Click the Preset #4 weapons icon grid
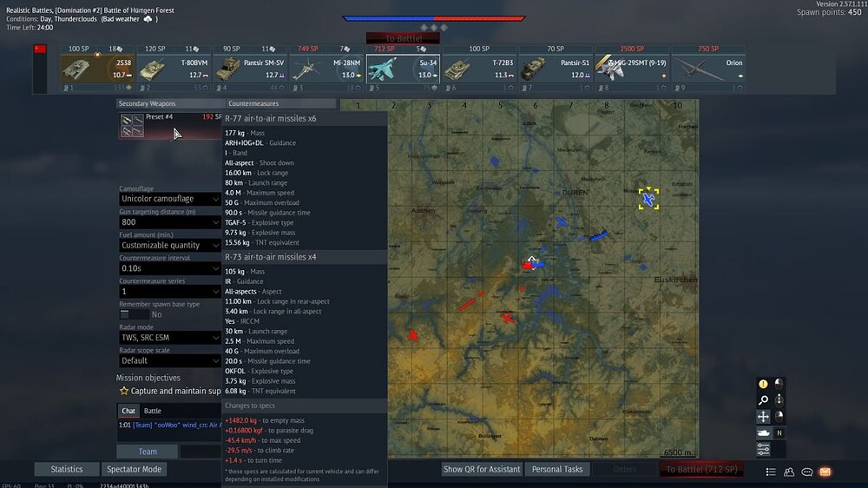This screenshot has width=868, height=488. (x=132, y=126)
